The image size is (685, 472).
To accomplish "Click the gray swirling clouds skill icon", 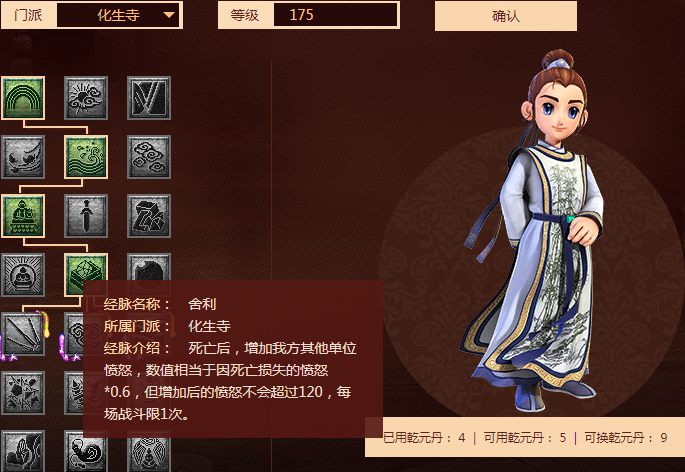I will [149, 157].
